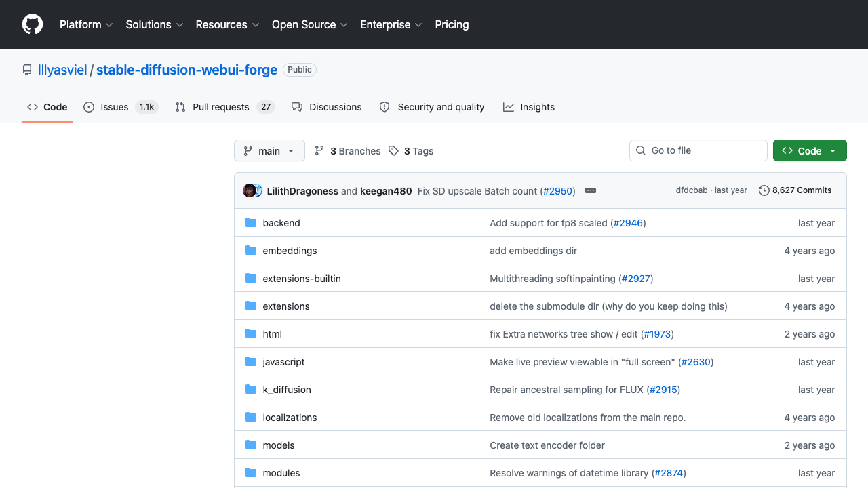The width and height of the screenshot is (868, 488).
Task: Open the main branch selector
Action: coord(269,150)
